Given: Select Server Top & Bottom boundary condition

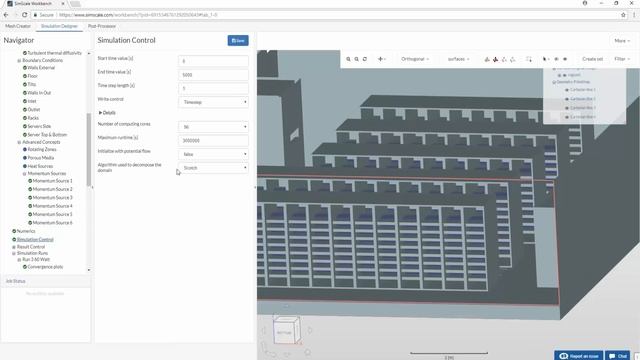Looking at the screenshot, I should tap(47, 135).
